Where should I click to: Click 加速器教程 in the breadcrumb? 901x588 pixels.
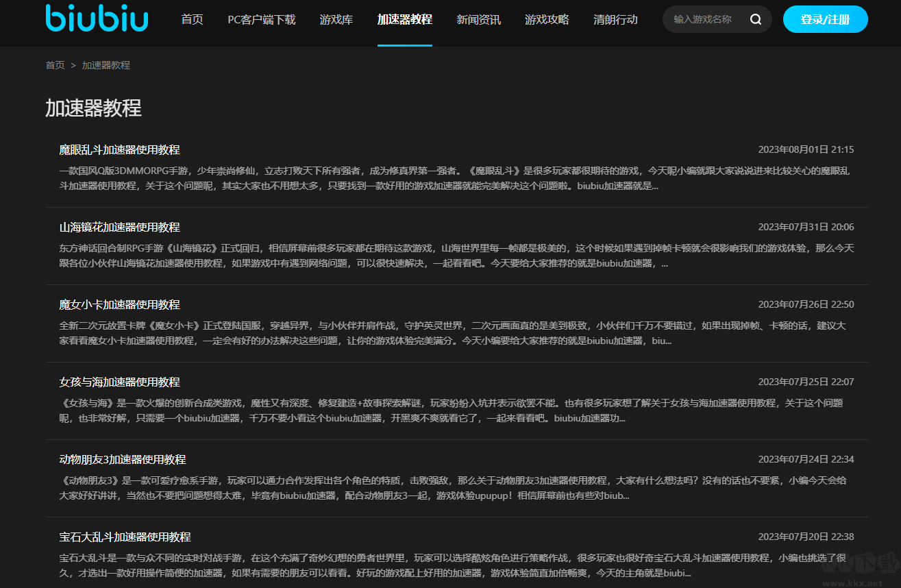106,65
